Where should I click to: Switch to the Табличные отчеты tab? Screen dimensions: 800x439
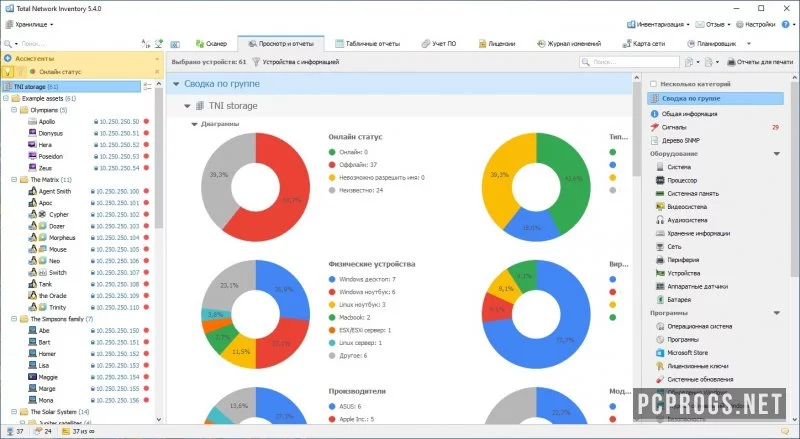(x=367, y=44)
